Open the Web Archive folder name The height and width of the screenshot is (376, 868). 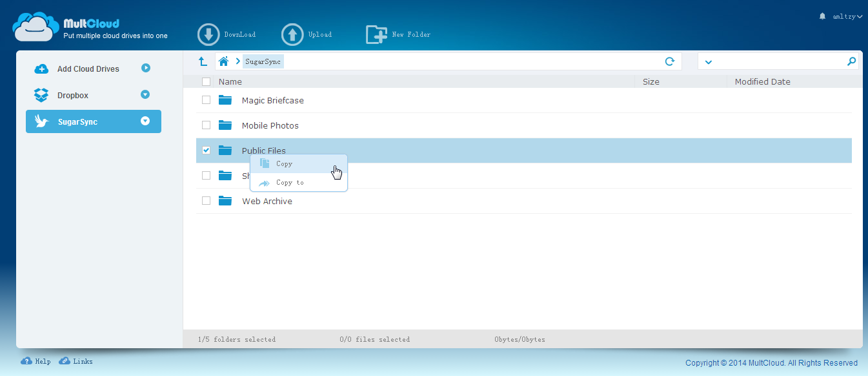tap(267, 201)
